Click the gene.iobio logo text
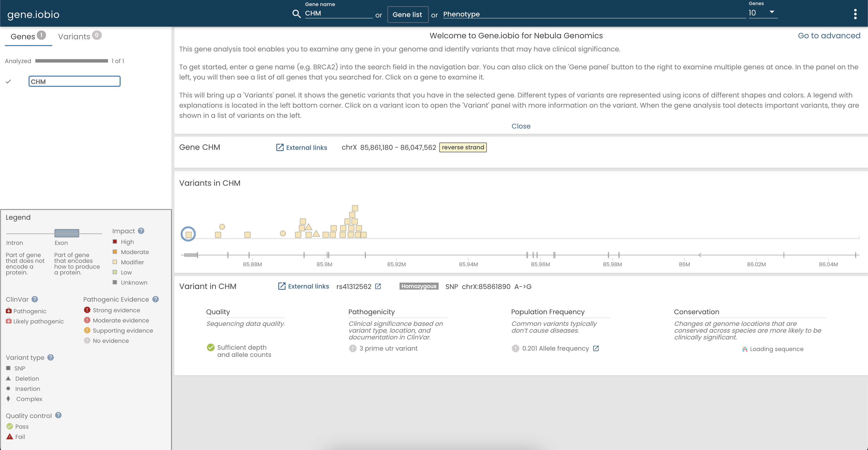868x450 pixels. [33, 15]
